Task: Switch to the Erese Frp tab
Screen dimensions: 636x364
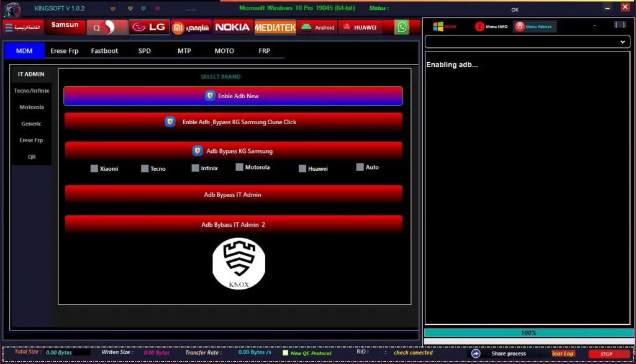Action: (65, 51)
